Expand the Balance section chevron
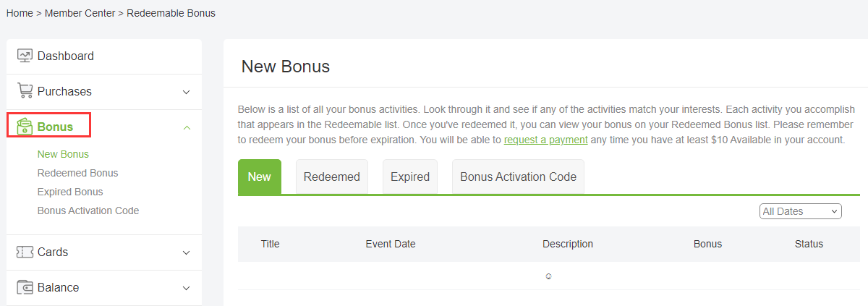The image size is (868, 306). pos(186,288)
